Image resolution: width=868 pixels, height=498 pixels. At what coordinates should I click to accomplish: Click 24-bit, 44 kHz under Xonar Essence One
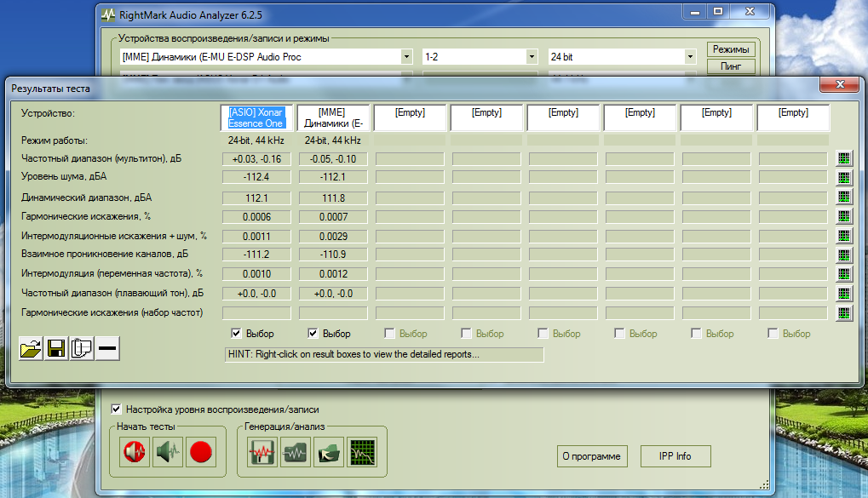click(x=256, y=140)
